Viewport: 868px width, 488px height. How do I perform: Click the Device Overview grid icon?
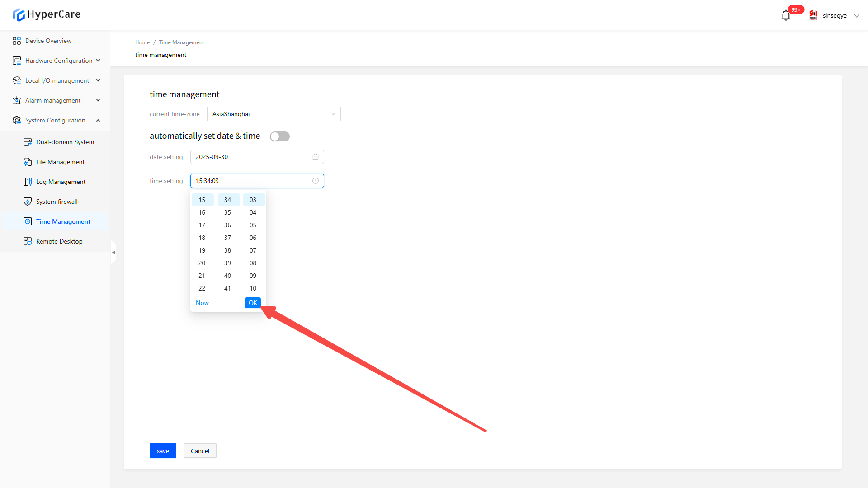tap(17, 41)
